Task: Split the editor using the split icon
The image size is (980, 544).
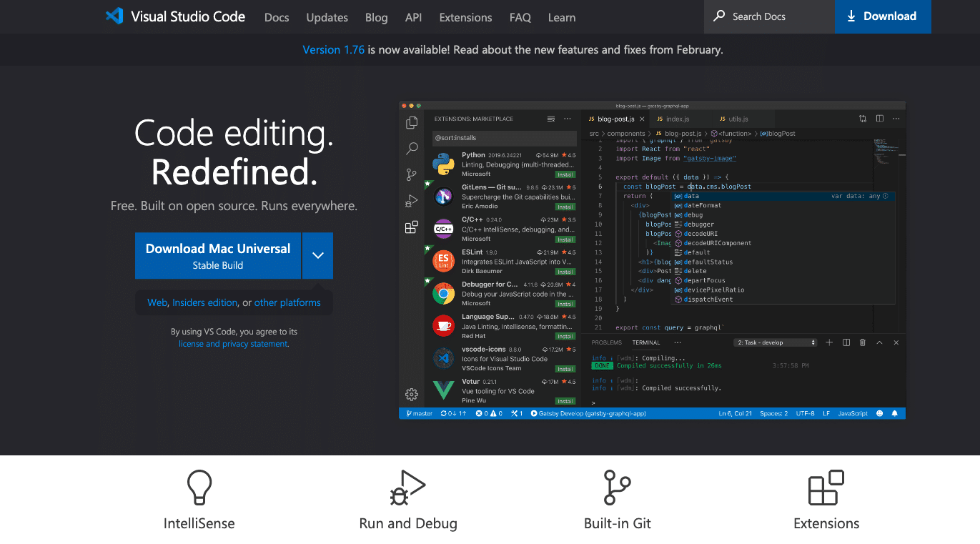Action: coord(879,119)
